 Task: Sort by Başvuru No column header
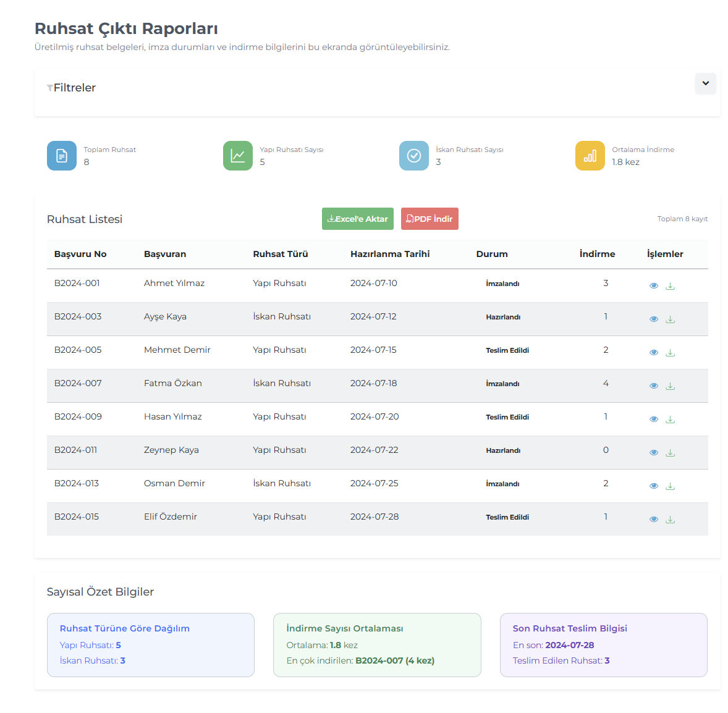80,254
